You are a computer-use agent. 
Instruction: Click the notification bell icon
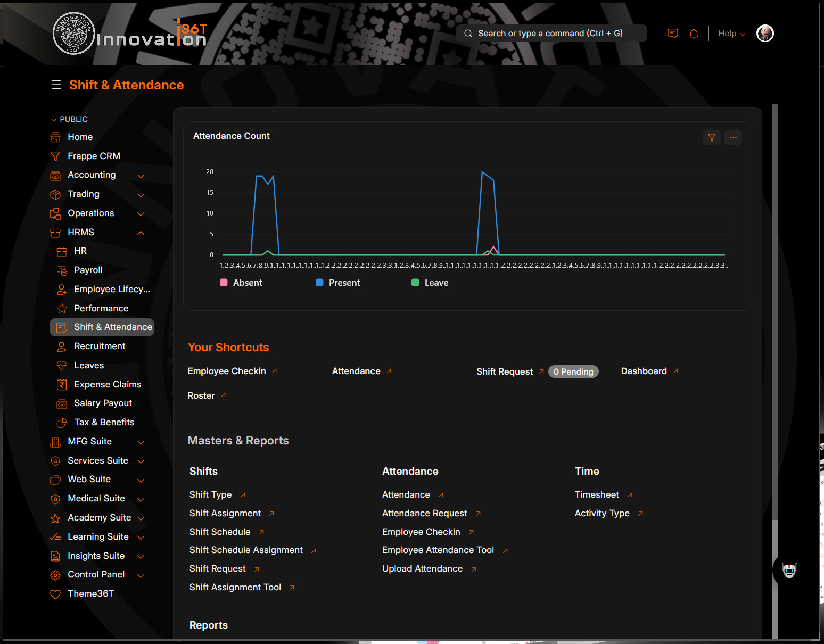[x=694, y=34]
